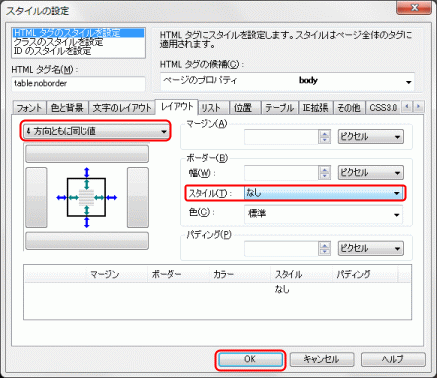The image size is (437, 378).
Task: Open the 幅 unit ピクセル dropdown
Action: (x=371, y=173)
